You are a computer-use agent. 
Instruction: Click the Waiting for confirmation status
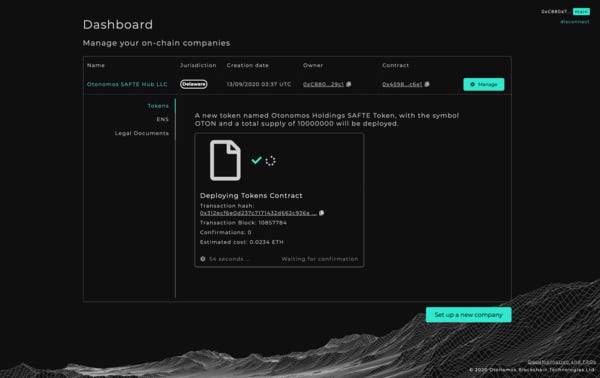pyautogui.click(x=320, y=259)
